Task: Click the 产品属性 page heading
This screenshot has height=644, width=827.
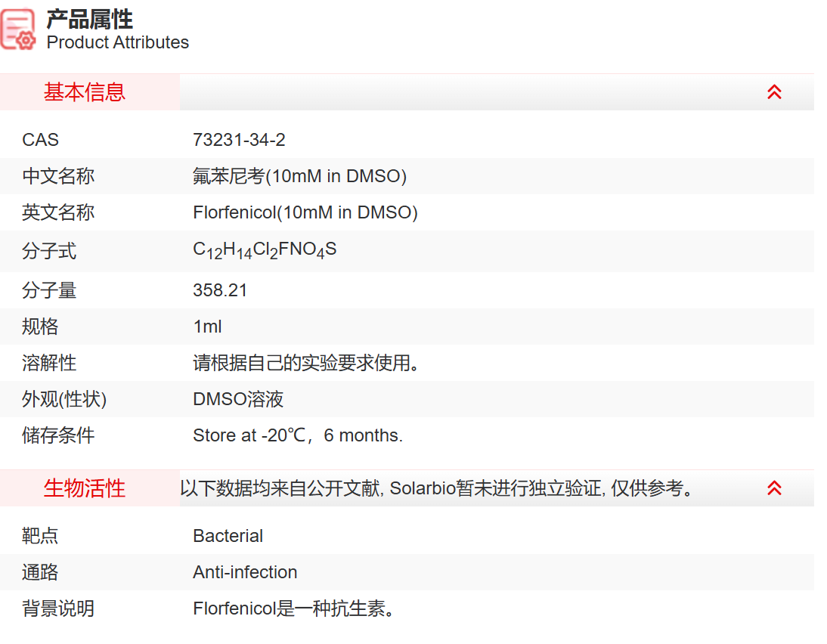Action: (89, 19)
